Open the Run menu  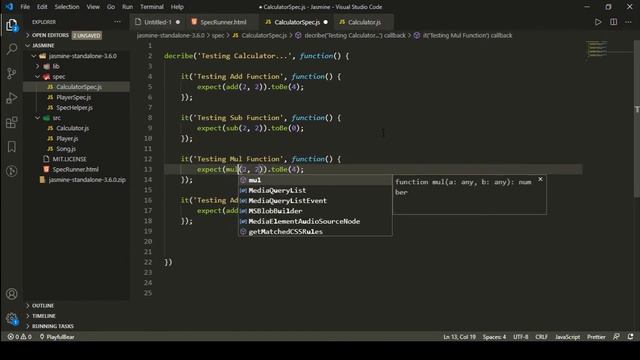click(x=127, y=7)
